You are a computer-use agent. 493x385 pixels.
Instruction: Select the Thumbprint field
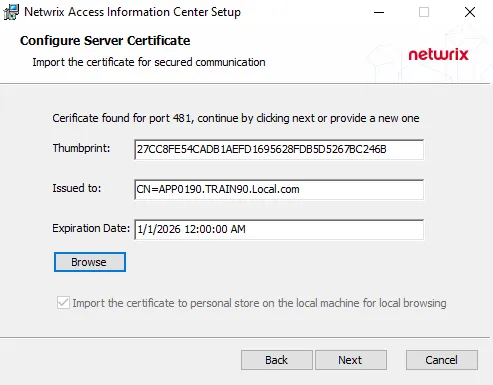coord(279,149)
